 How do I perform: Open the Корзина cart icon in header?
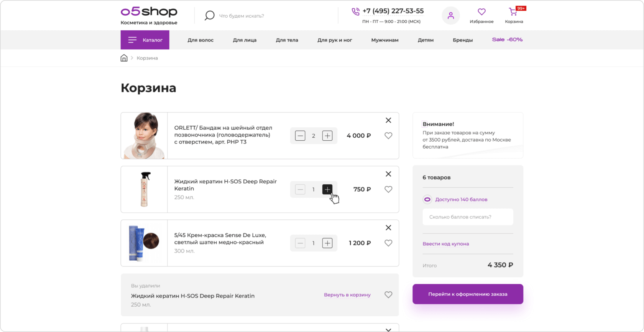tap(513, 12)
